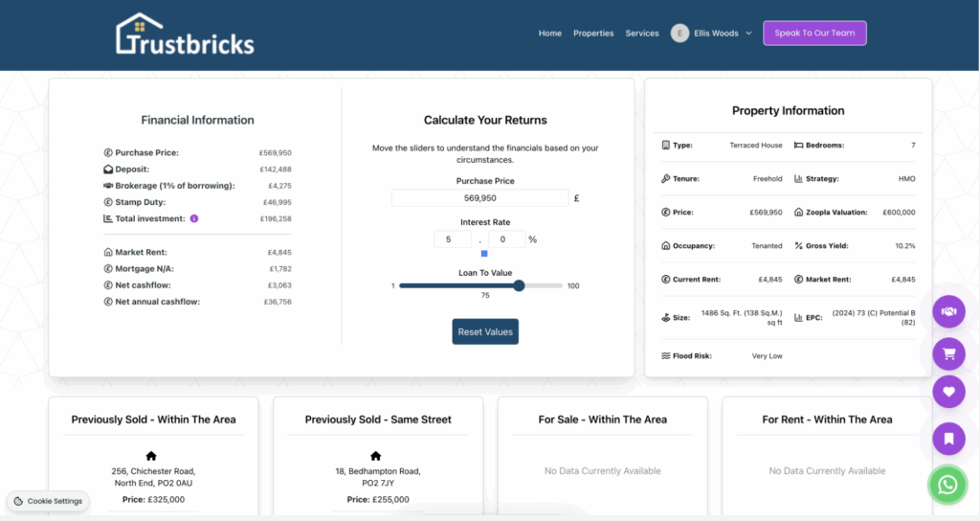Click house icon above 256, Chichester Road
This screenshot has height=521, width=980.
[x=151, y=456]
